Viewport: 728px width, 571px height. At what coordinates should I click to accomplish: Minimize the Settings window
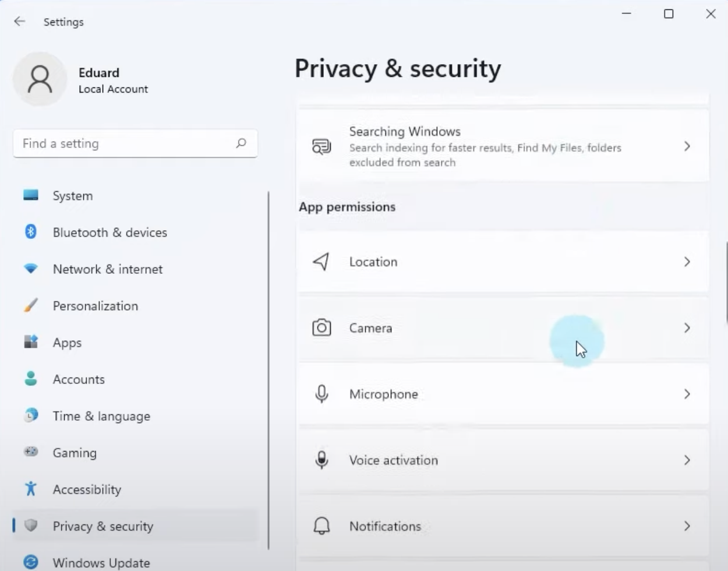pos(627,13)
